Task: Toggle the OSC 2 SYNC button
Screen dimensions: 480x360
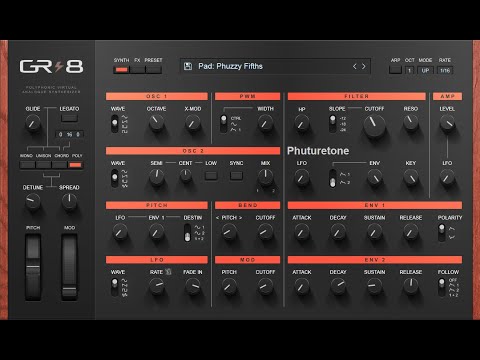Action: point(236,175)
